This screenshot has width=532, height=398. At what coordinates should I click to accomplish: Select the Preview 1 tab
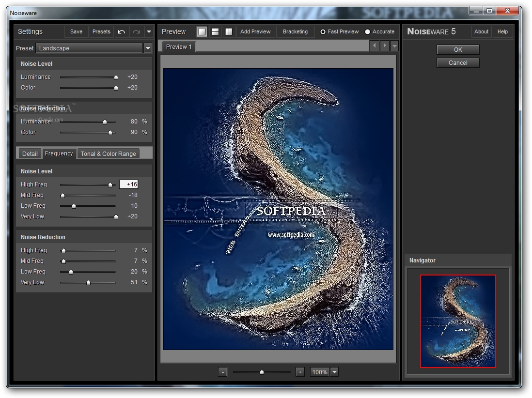click(x=179, y=47)
